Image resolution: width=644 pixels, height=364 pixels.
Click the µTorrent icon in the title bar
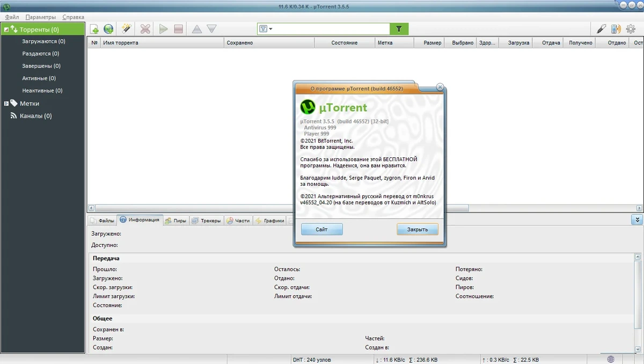[6, 6]
